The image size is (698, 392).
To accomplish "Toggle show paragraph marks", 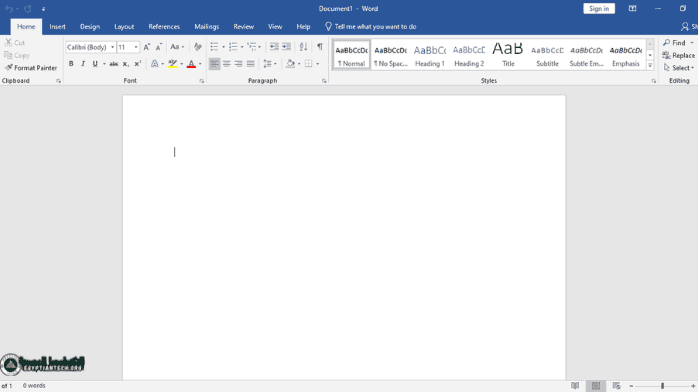I will (x=320, y=47).
